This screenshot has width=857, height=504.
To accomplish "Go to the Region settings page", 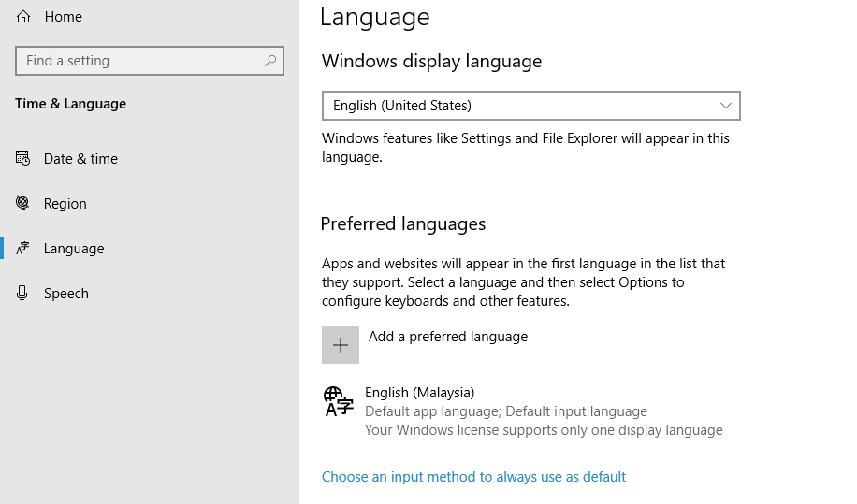I will coord(65,204).
